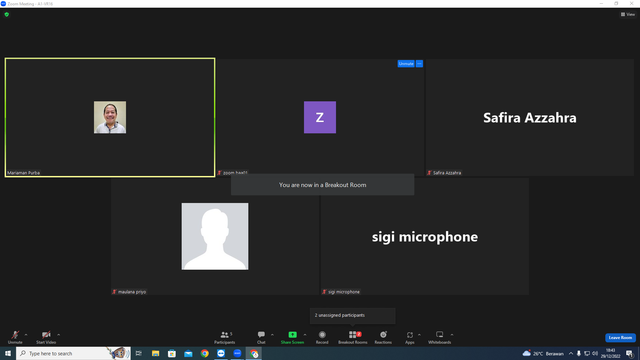Click the taskbar search box
This screenshot has width=640, height=360.
pyautogui.click(x=73, y=353)
